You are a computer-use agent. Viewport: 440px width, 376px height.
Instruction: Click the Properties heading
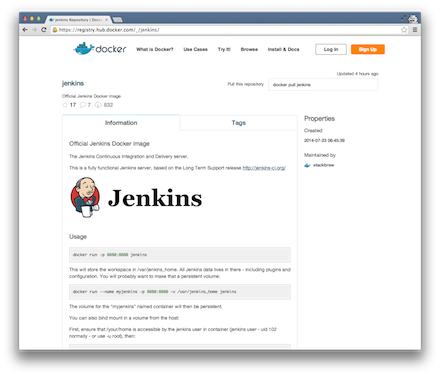319,119
